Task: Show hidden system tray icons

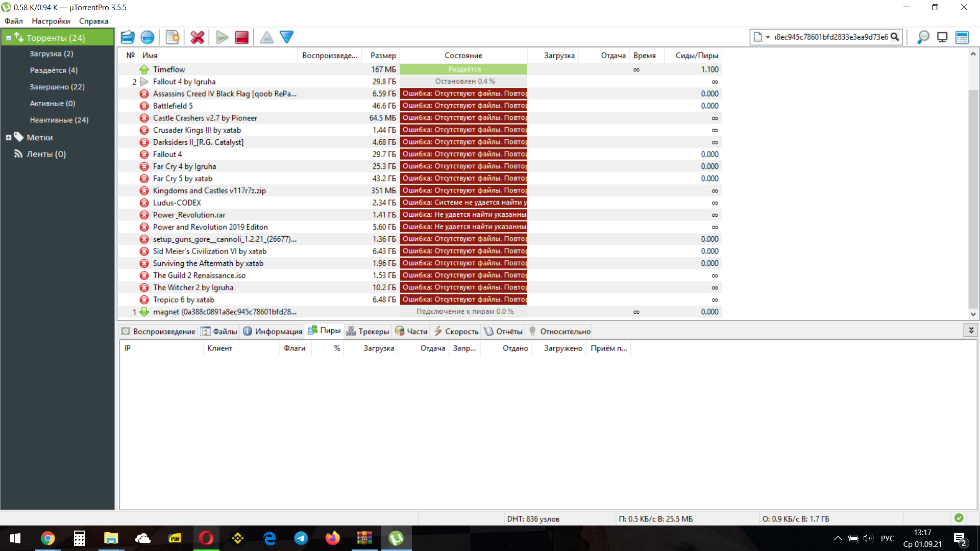Action: coord(838,538)
